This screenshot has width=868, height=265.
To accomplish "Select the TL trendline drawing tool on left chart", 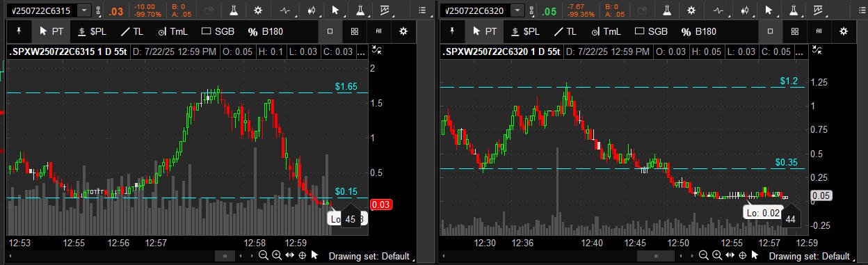I will pyautogui.click(x=131, y=31).
